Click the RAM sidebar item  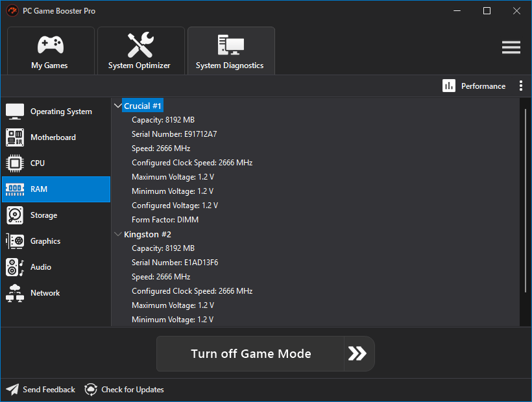pos(56,189)
